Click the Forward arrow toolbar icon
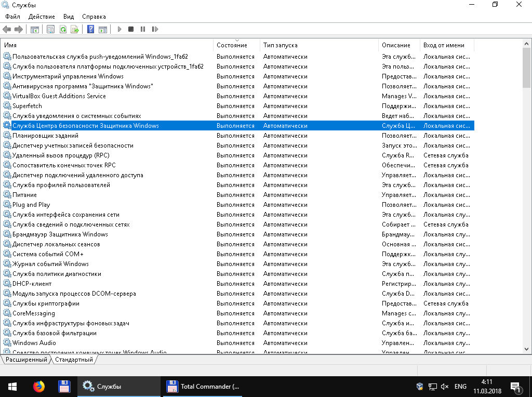Viewport: 532px width, 397px height. pyautogui.click(x=19, y=29)
